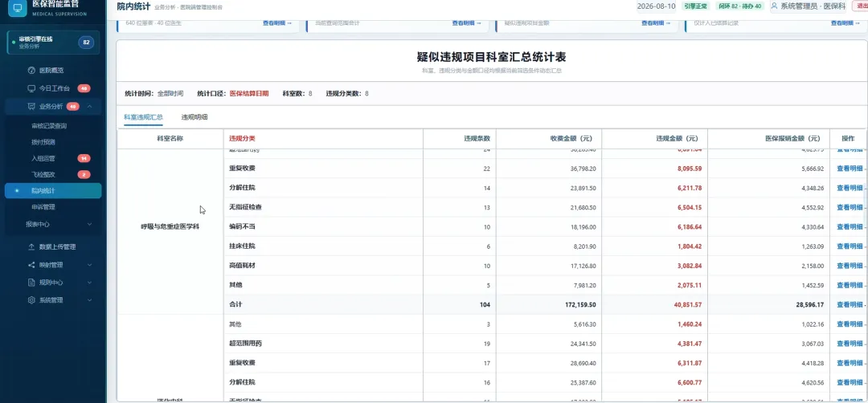The height and width of the screenshot is (403, 868).
Task: Open 医院概览 in the sidebar
Action: pos(53,71)
